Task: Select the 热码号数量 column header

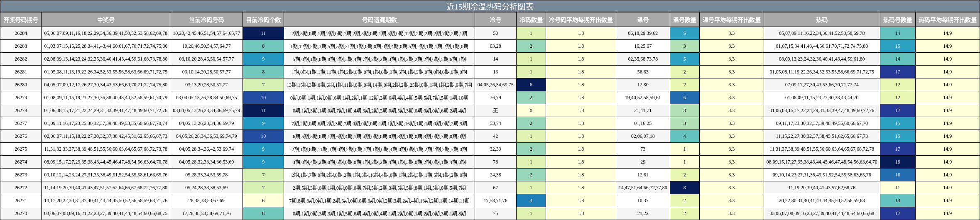Action: coord(897,20)
